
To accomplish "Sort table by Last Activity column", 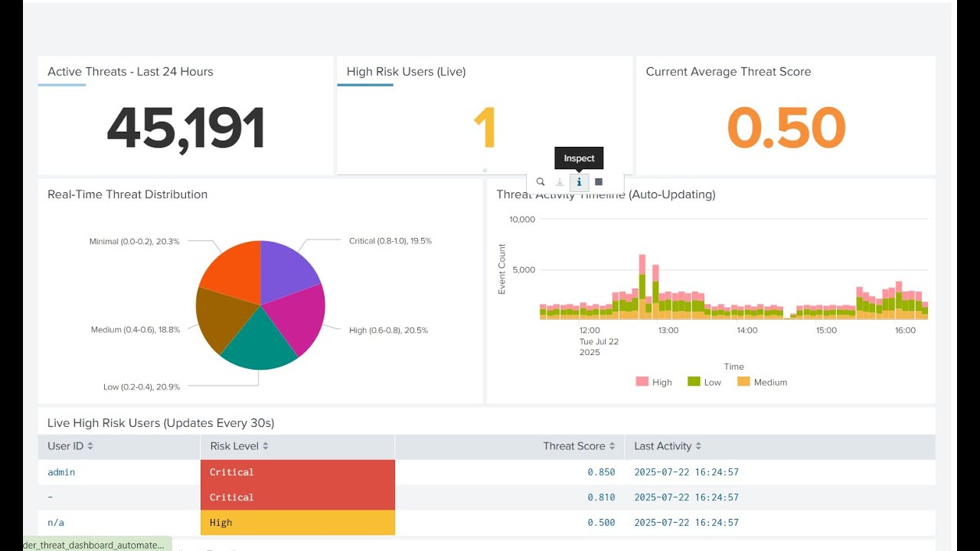I will point(668,446).
